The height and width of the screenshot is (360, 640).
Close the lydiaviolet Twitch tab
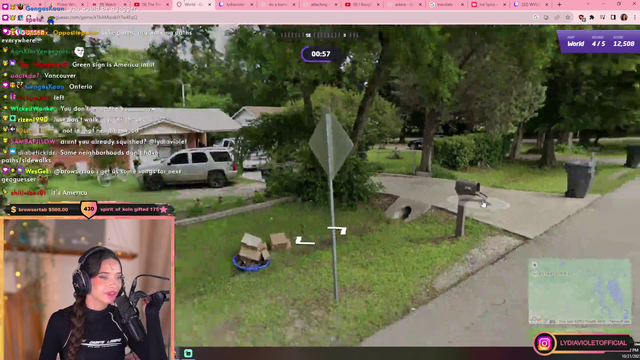pos(252,4)
